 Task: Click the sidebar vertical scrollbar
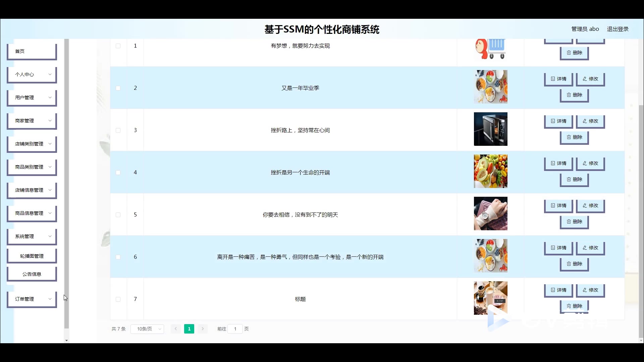pyautogui.click(x=66, y=184)
